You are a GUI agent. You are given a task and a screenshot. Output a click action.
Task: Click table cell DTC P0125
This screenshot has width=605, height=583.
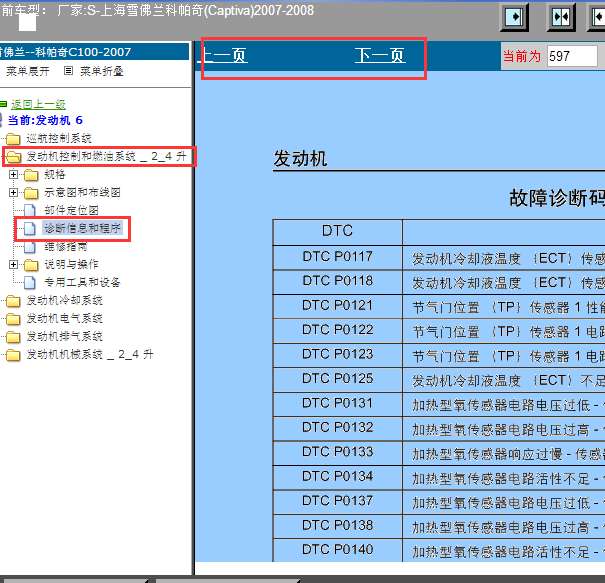tap(338, 379)
